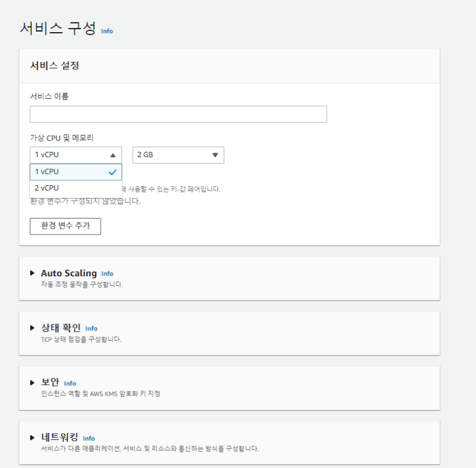Viewport: 476px width, 468px height.
Task: Click the 네트워킹 section heading
Action: (x=59, y=438)
